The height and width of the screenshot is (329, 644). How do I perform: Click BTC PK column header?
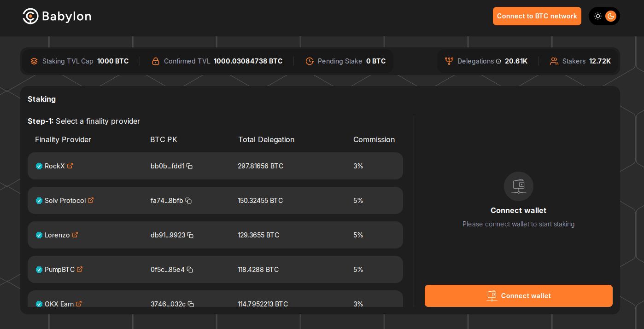(164, 139)
